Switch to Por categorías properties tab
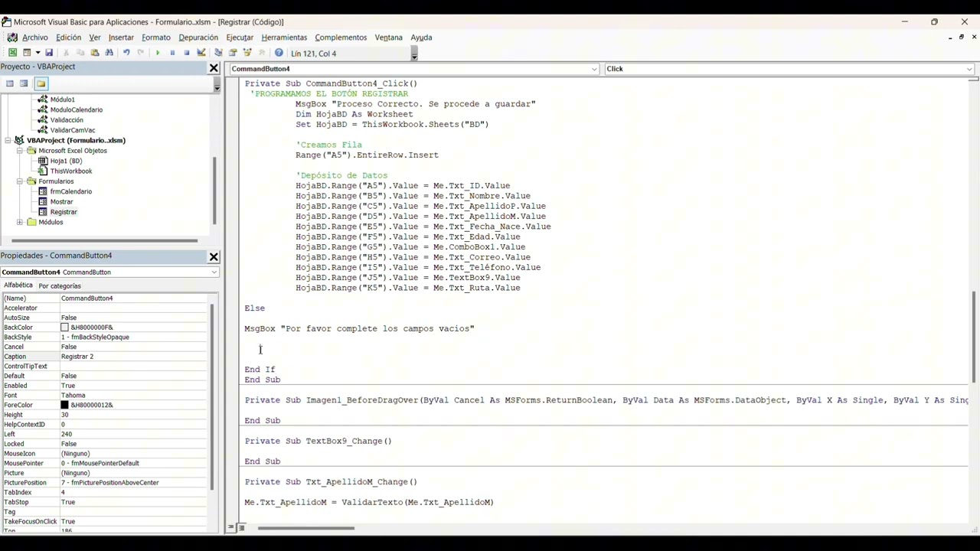This screenshot has height=551, width=980. 60,285
